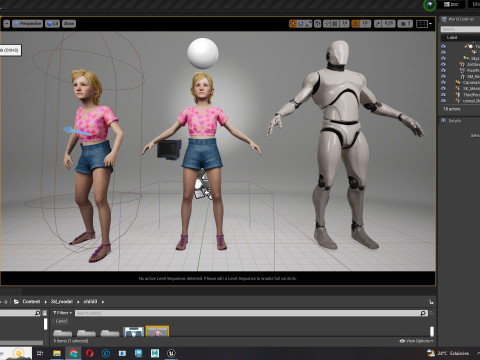This screenshot has width=480, height=360.
Task: Select the rotate gizmo tool in viewport toolbar
Action: 301,24
